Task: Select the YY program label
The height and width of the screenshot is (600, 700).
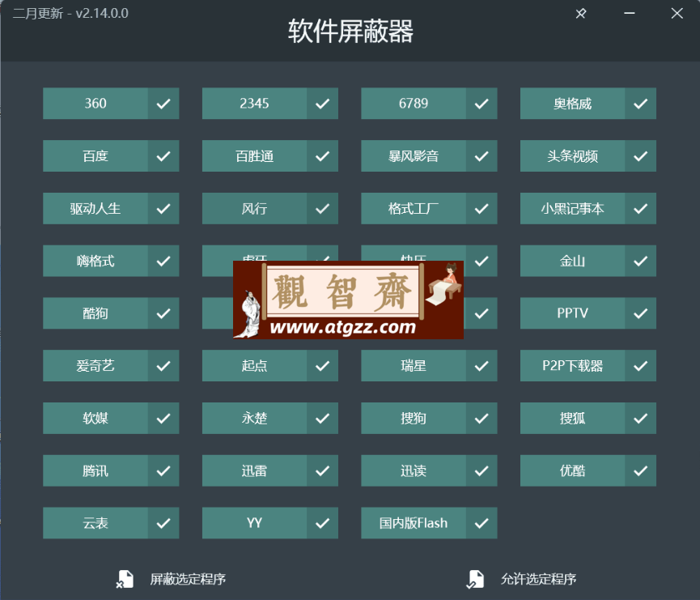Action: tap(254, 523)
